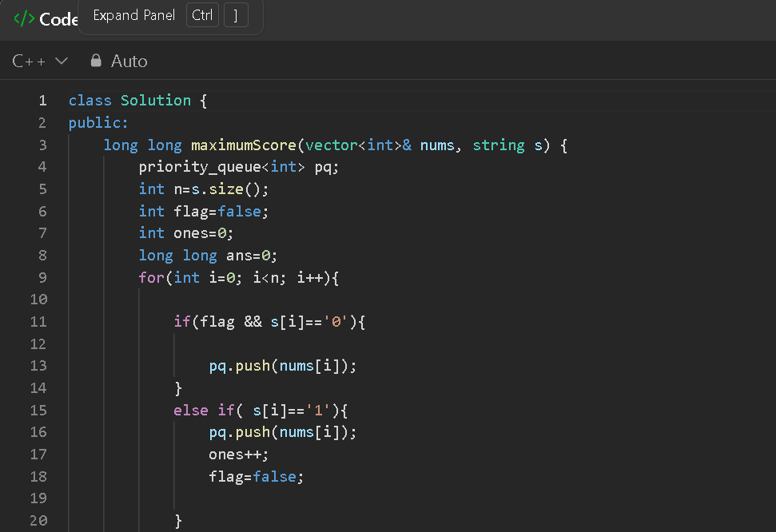Toggle the Auto setting

(130, 61)
